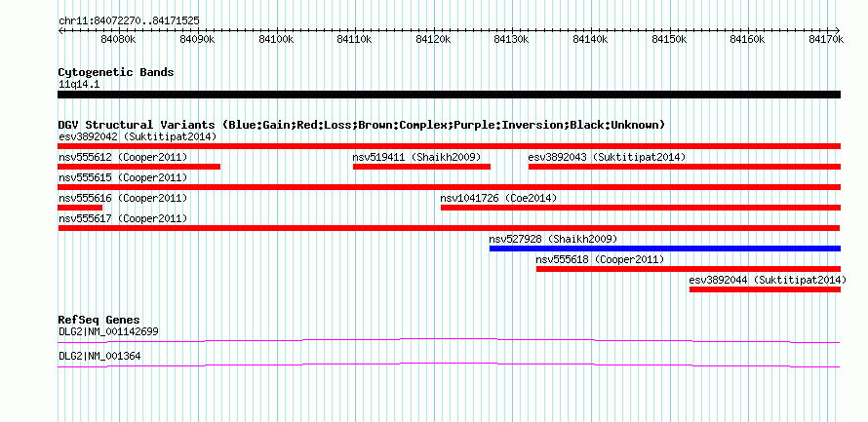Select the 84150k ruler tick label
Viewport: 868px width, 422px height.
click(x=670, y=39)
